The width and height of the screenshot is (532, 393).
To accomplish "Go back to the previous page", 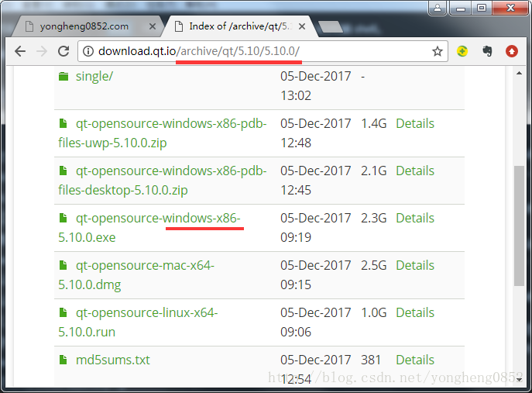I will [x=20, y=51].
